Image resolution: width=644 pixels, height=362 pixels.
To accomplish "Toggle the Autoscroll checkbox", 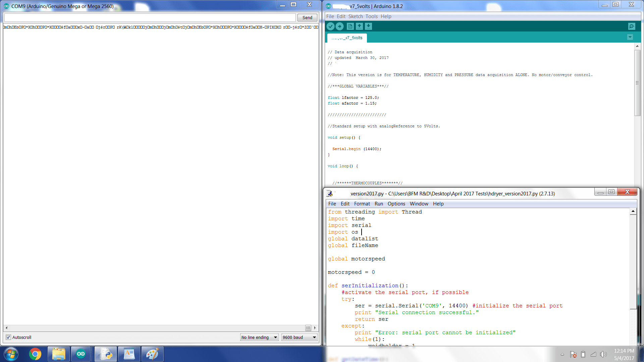I will (x=8, y=337).
